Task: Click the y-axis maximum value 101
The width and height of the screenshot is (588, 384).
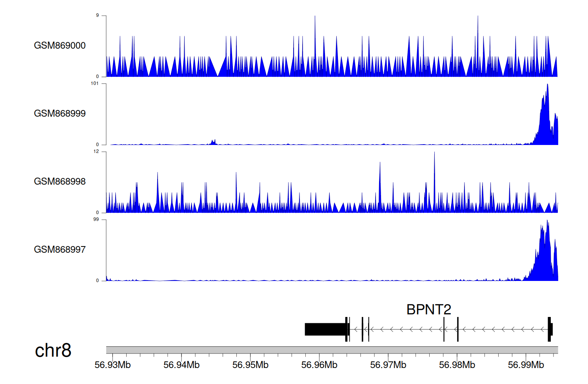Action: (x=94, y=83)
